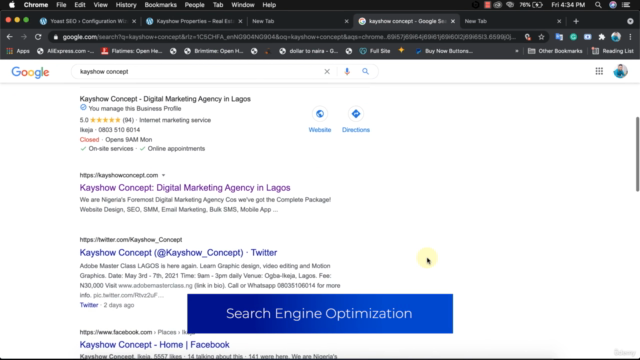
Task: Open the tab search dropdown
Action: tap(630, 21)
